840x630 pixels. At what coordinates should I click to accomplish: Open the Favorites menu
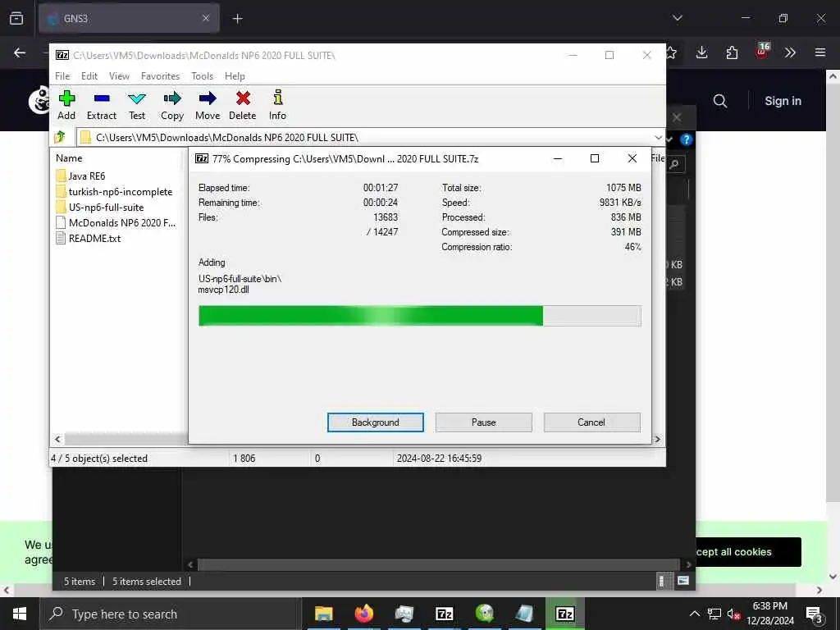click(x=160, y=76)
